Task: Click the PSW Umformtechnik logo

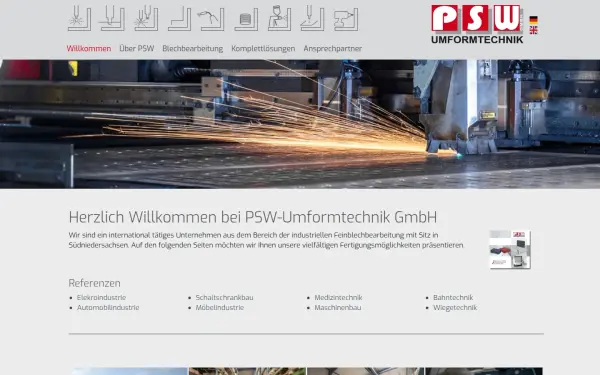Action: tap(477, 24)
